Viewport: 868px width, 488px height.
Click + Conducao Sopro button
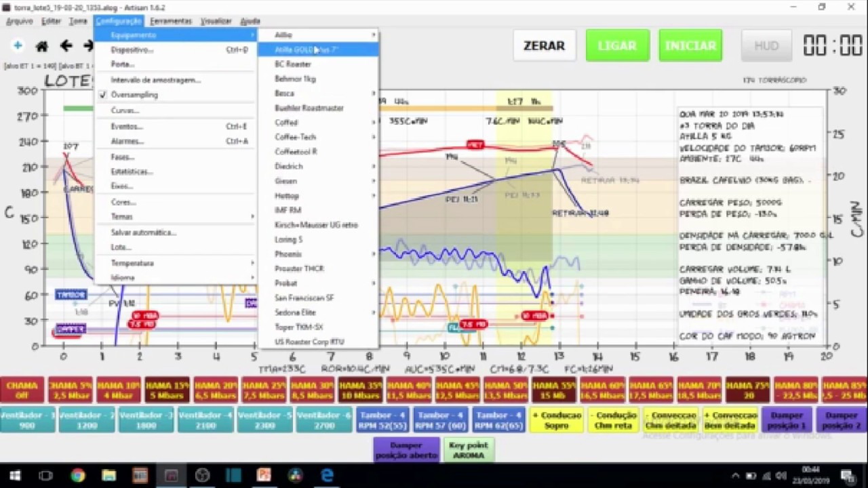(x=557, y=420)
